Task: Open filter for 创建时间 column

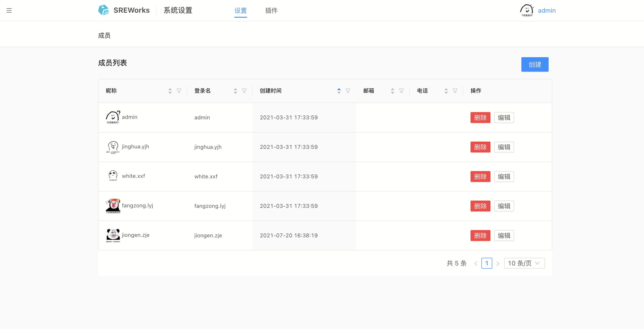Action: (348, 91)
